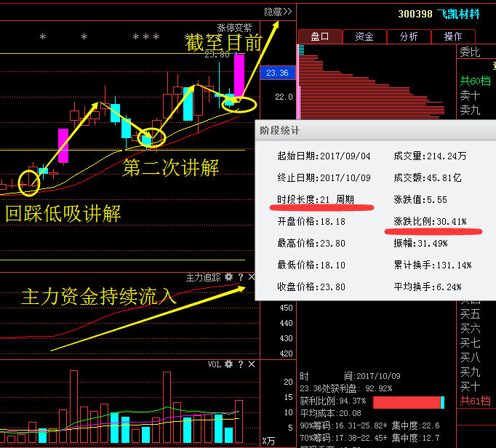The height and width of the screenshot is (448, 496).
Task: Click 23.36处获利盘: 92.92% text
Action: [x=346, y=388]
